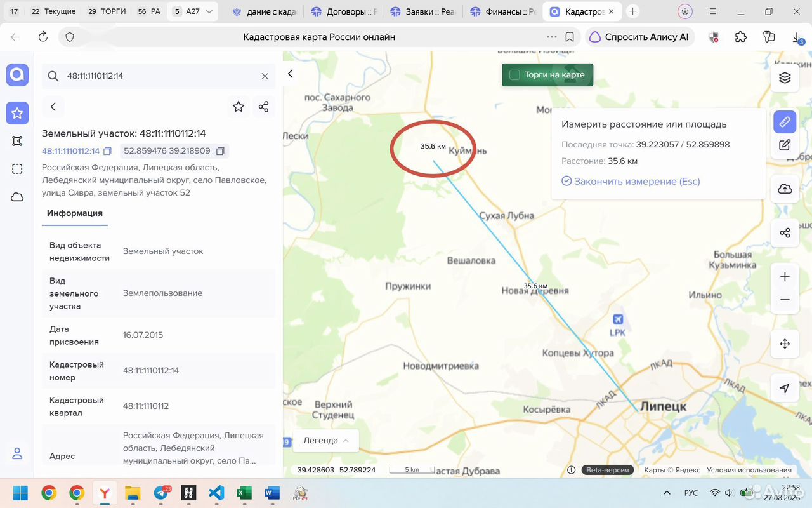Locate my position on the map
This screenshot has width=812, height=508.
[785, 388]
